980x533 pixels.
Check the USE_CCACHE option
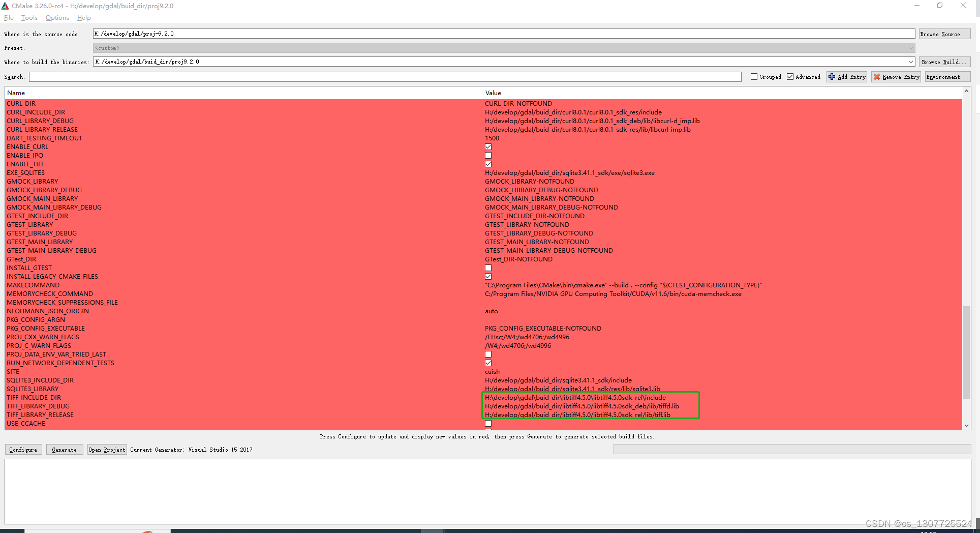pyautogui.click(x=488, y=424)
